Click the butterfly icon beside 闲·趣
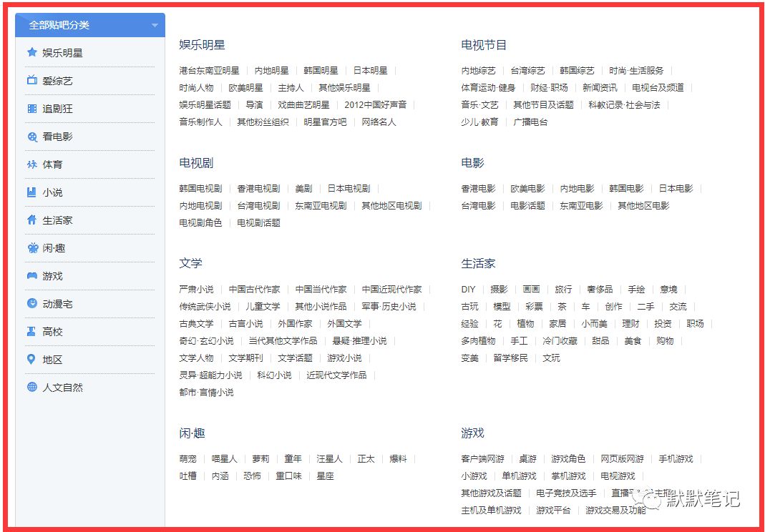Viewport: 765px width, 532px height. [x=33, y=248]
